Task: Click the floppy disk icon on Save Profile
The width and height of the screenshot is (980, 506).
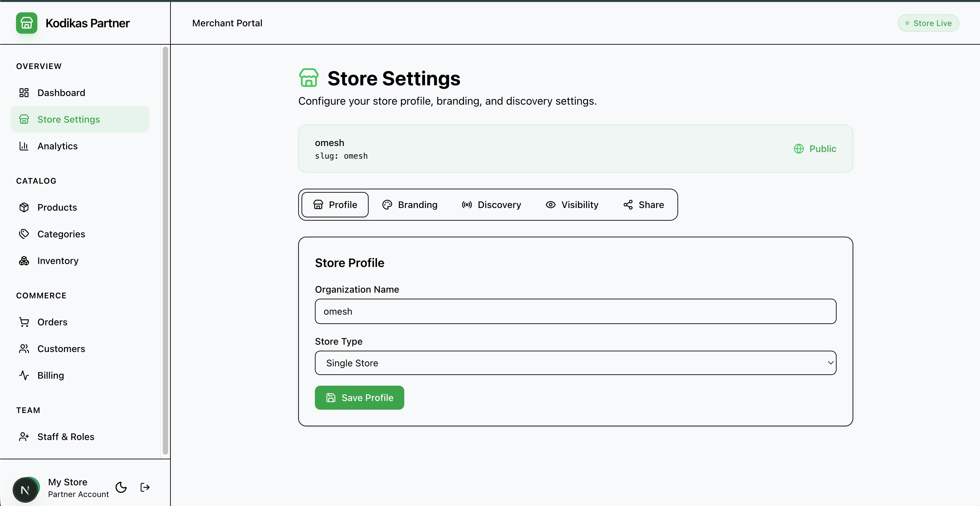Action: point(331,398)
